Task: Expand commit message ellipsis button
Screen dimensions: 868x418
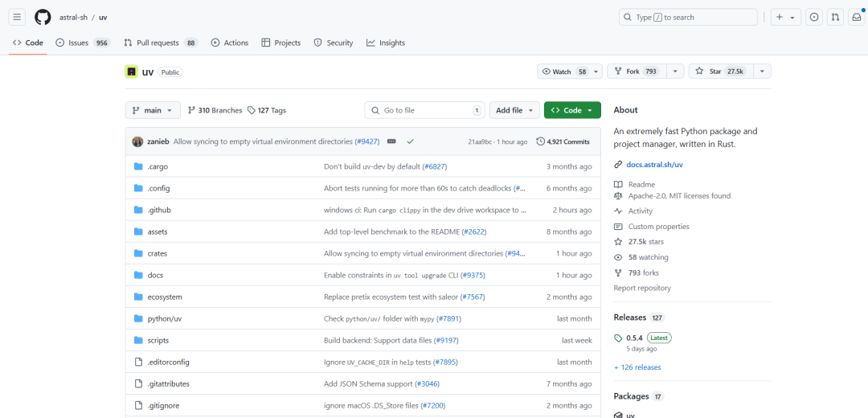Action: point(391,141)
